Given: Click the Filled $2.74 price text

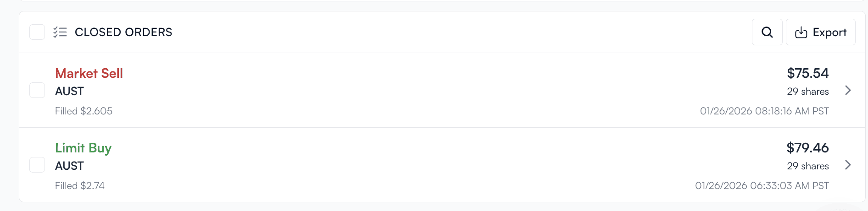Looking at the screenshot, I should (x=80, y=186).
